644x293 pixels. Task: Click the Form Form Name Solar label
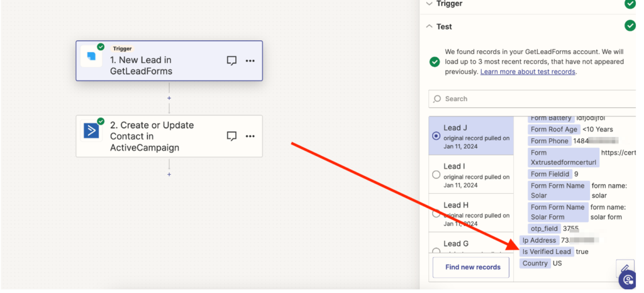(x=558, y=191)
